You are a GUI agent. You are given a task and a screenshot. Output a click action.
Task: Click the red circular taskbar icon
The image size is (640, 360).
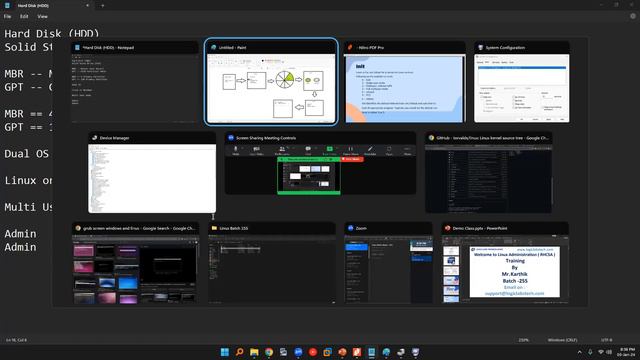coord(313,352)
